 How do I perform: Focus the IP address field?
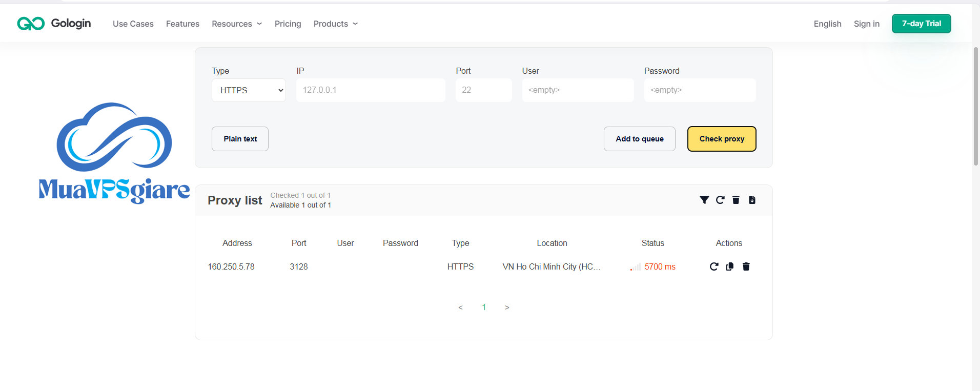(x=371, y=90)
